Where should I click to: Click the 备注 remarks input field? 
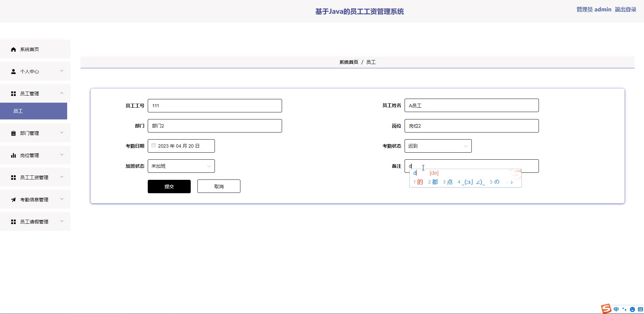click(472, 166)
